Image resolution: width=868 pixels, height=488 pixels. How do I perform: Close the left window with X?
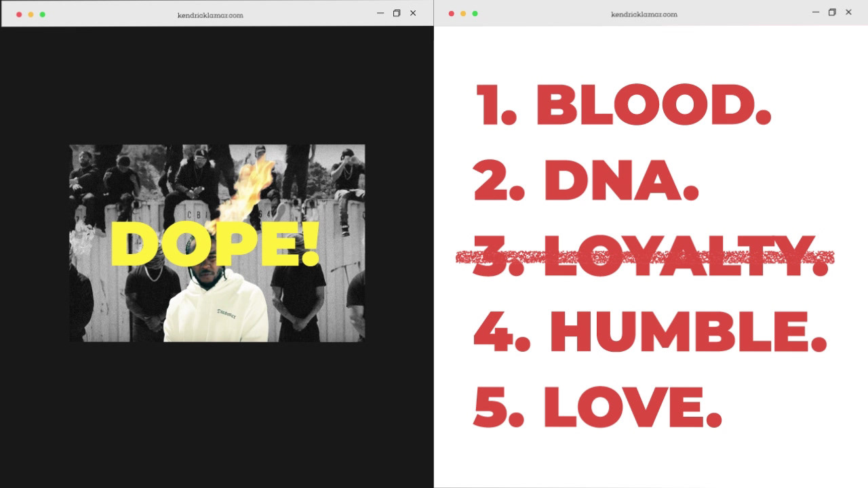(x=413, y=13)
